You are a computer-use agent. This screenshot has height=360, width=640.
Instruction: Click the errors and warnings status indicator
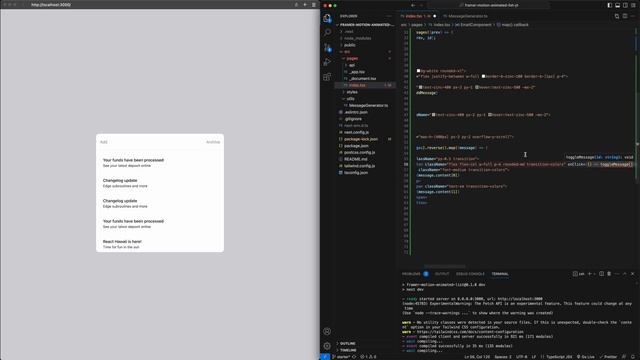coord(369,357)
